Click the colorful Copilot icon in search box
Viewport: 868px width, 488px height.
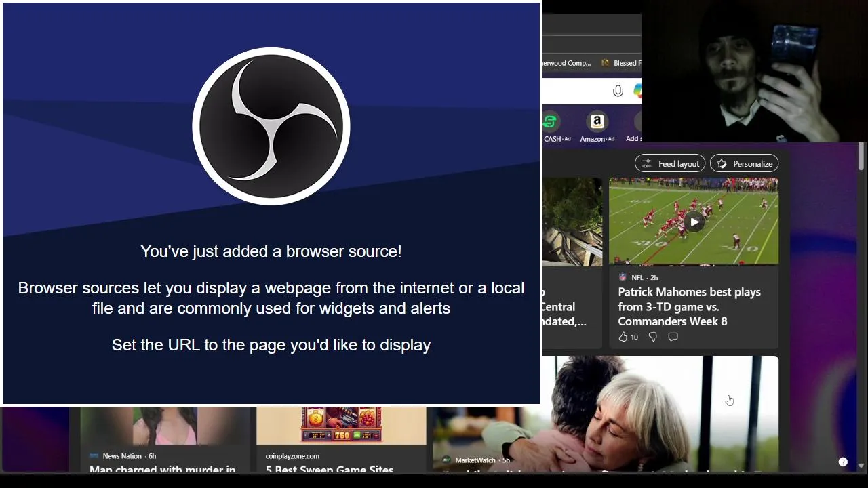click(x=637, y=91)
